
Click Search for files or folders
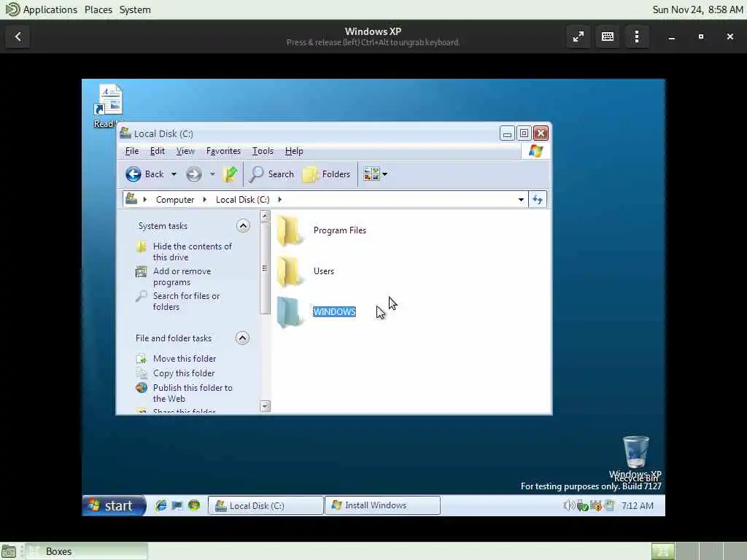186,301
